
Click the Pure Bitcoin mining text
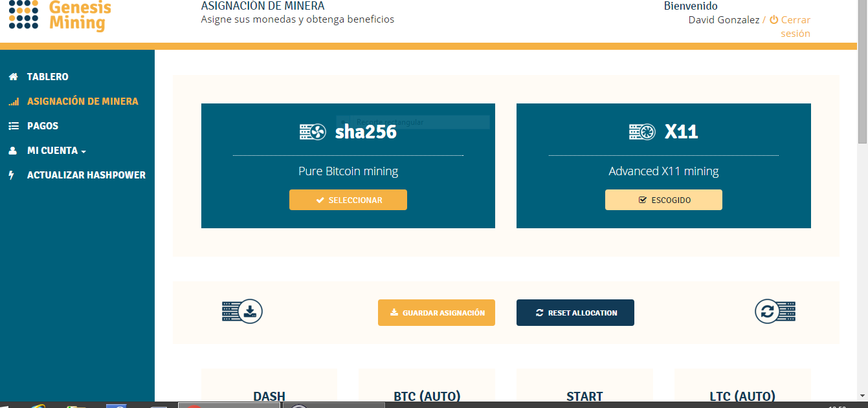[348, 171]
